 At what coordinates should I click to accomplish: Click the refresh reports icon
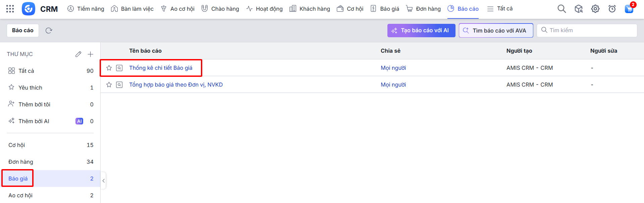coord(49,31)
